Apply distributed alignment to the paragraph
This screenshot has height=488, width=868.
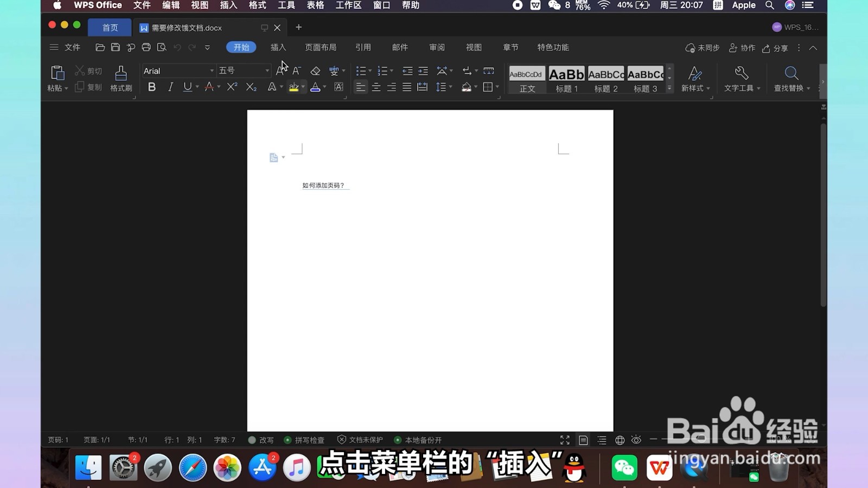[422, 87]
